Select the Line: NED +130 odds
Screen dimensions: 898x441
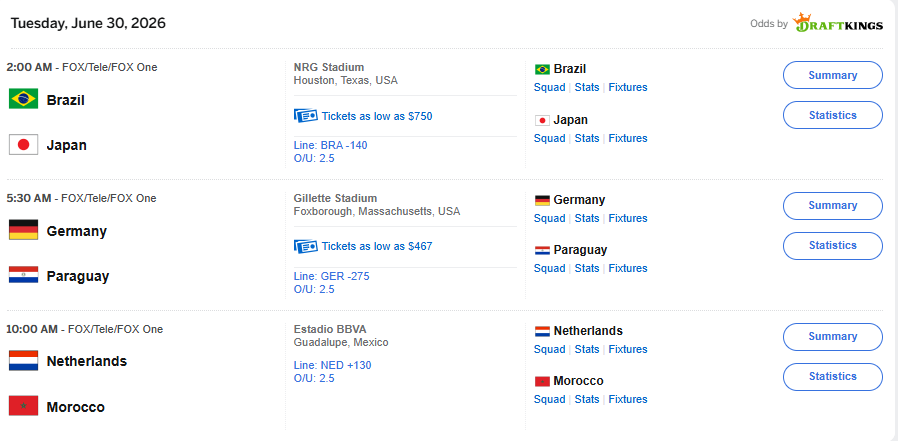pyautogui.click(x=333, y=365)
